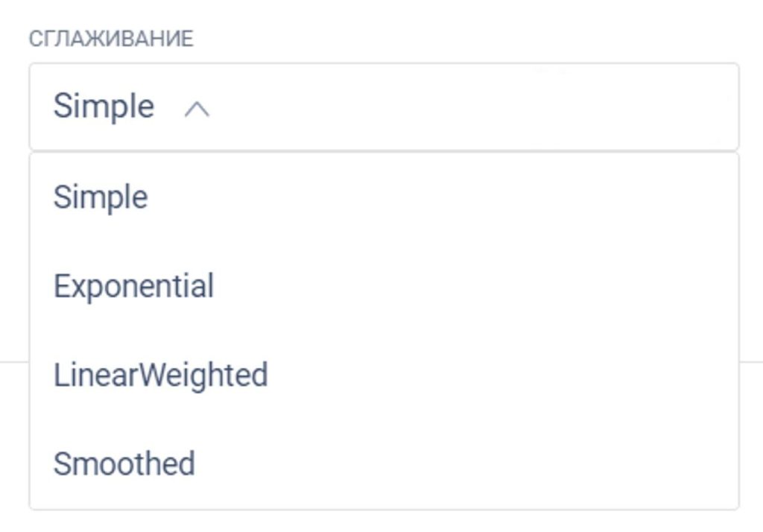Click the last entry, Smoothed
The image size is (763, 532).
124,463
